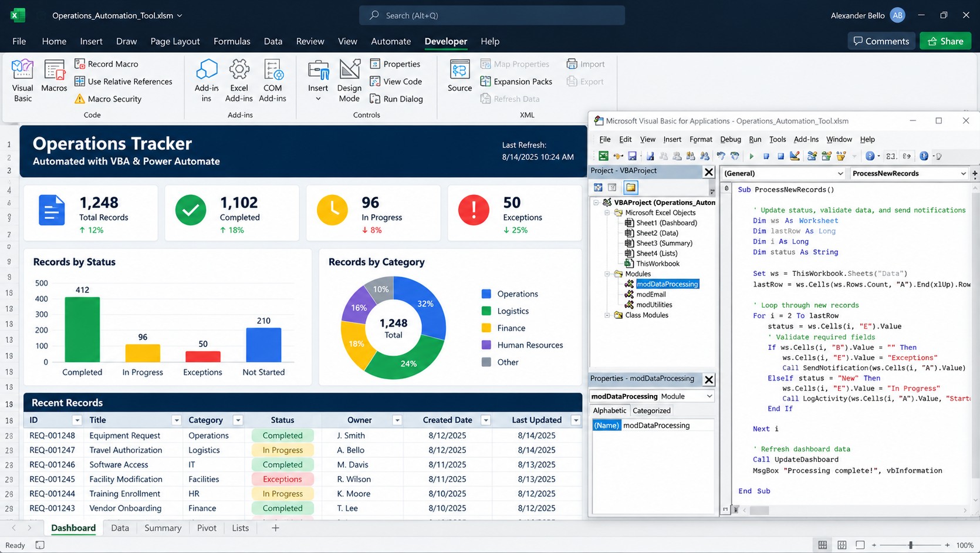Image resolution: width=980 pixels, height=553 pixels.
Task: Open the Owner column filter dropdown
Action: point(397,420)
